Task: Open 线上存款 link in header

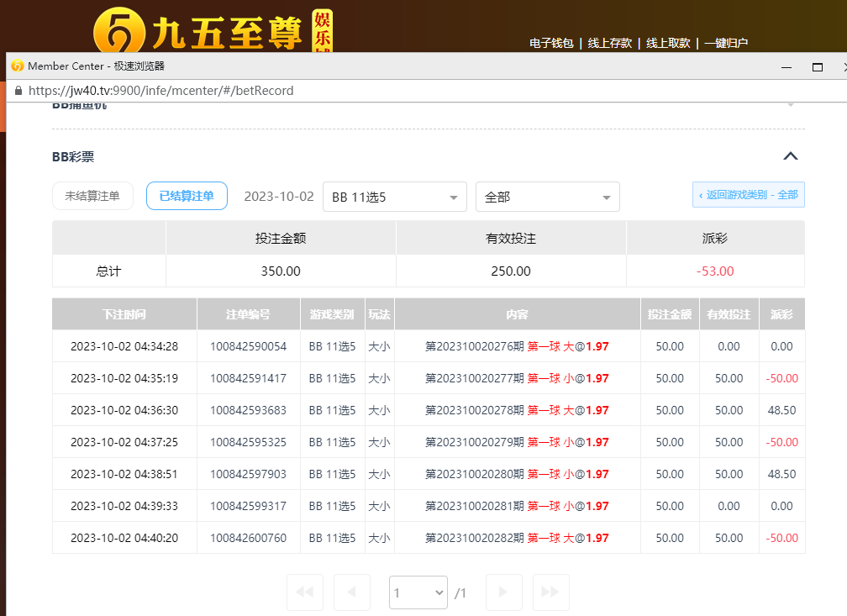Action: [x=609, y=43]
